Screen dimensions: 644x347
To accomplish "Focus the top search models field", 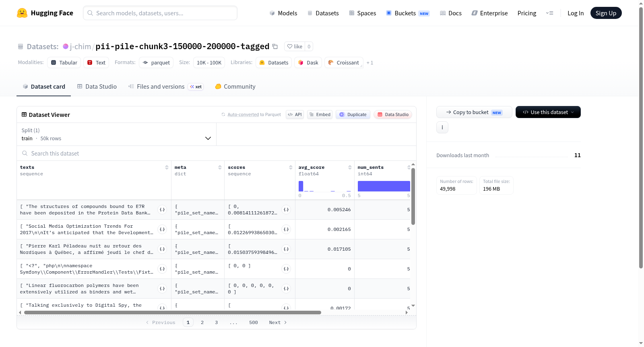I will [x=160, y=13].
